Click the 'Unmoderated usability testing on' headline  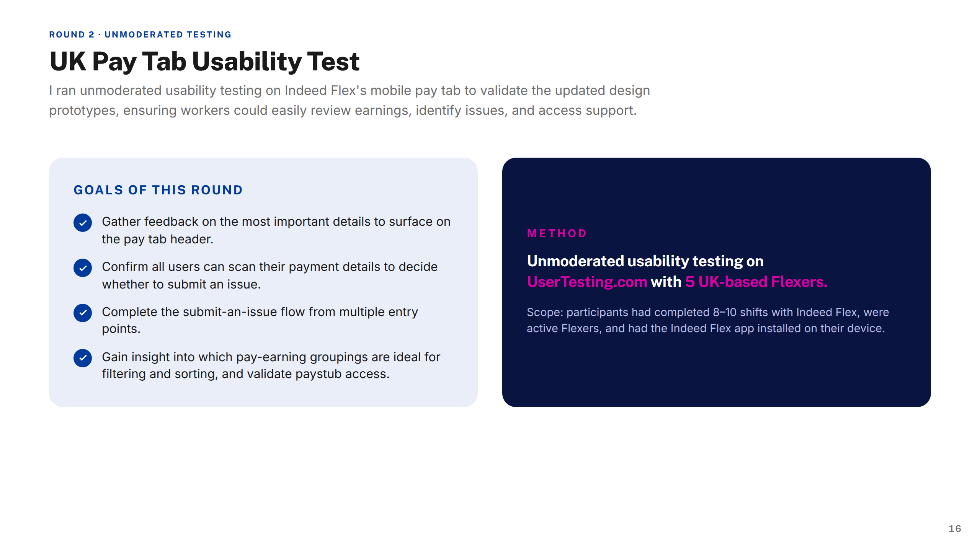coord(645,261)
